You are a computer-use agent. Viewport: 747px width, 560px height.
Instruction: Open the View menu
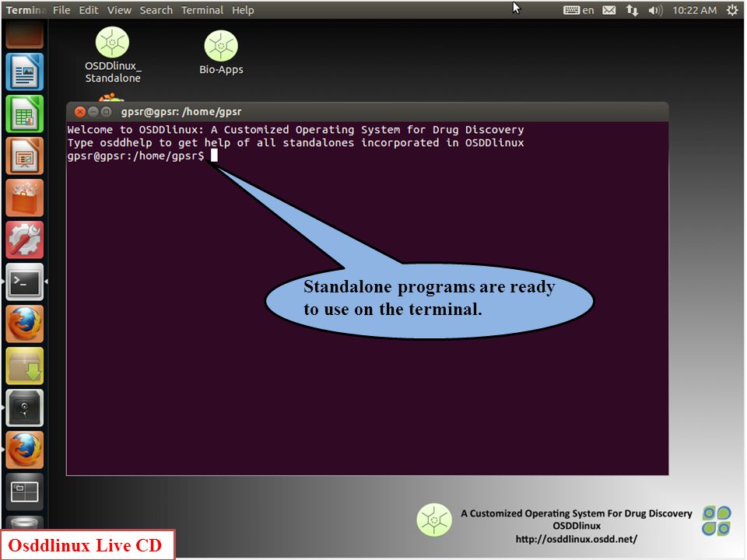click(x=119, y=10)
